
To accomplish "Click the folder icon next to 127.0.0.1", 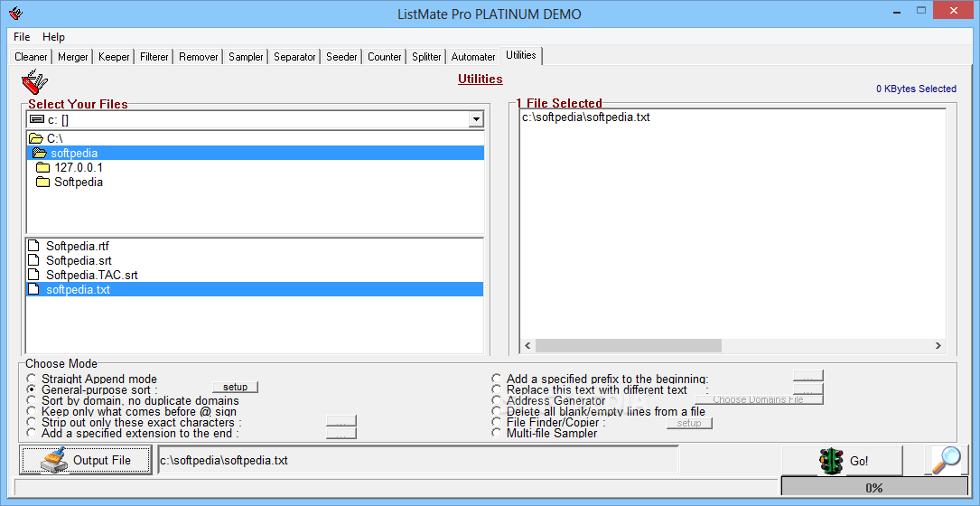I will (42, 168).
